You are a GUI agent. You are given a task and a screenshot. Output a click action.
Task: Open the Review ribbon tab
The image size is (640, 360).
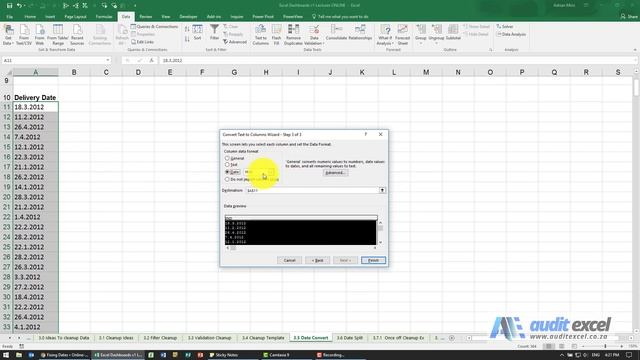145,17
